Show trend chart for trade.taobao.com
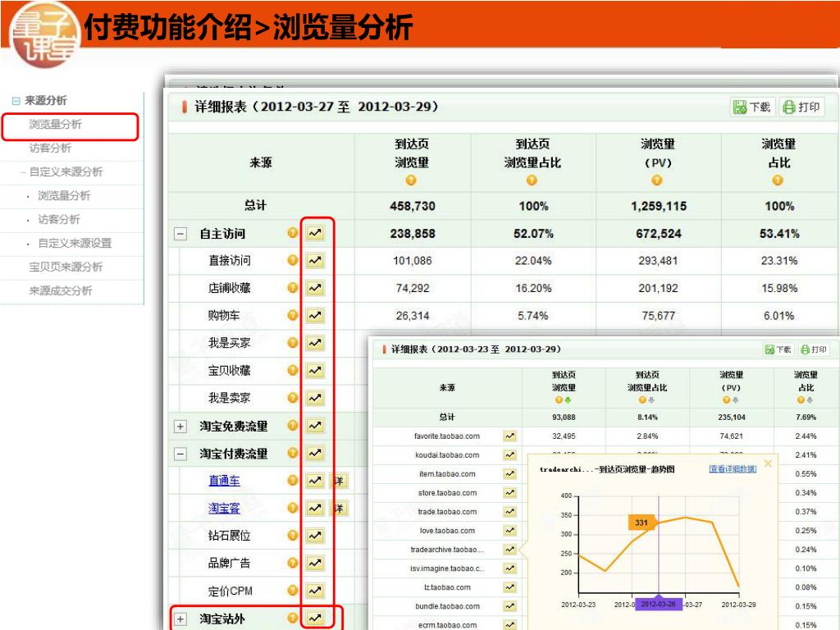The image size is (840, 630). tap(509, 512)
